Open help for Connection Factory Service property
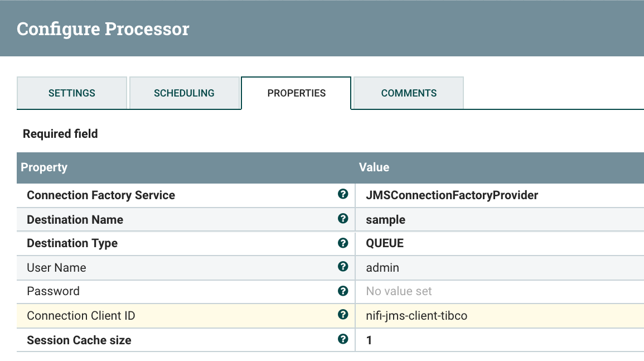Image resolution: width=644 pixels, height=361 pixels. click(342, 194)
